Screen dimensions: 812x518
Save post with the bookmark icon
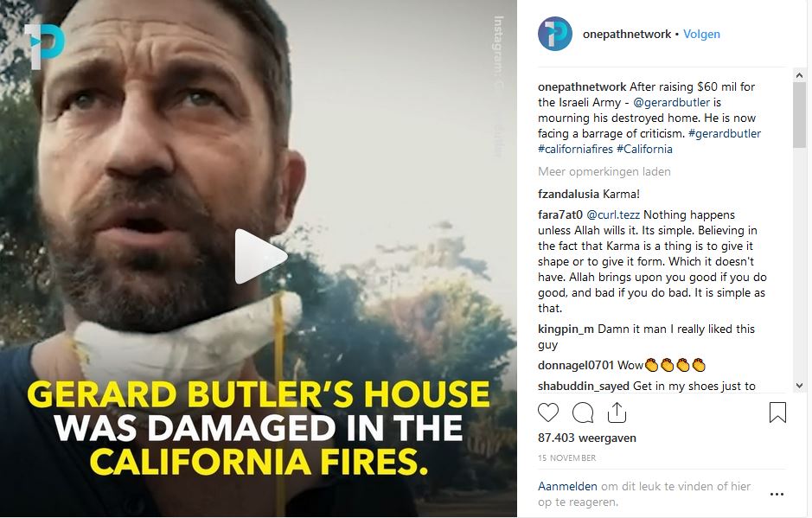(777, 412)
